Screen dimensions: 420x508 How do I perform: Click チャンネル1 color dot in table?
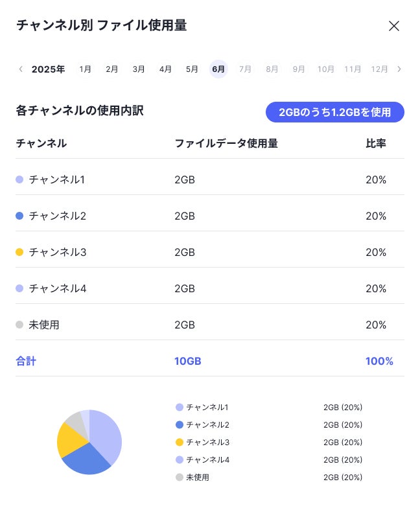click(x=19, y=179)
